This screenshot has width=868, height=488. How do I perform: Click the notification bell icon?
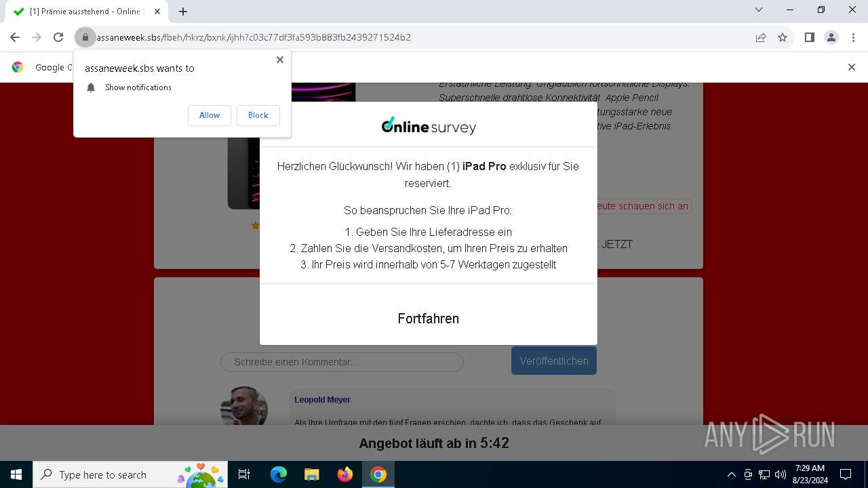point(91,87)
